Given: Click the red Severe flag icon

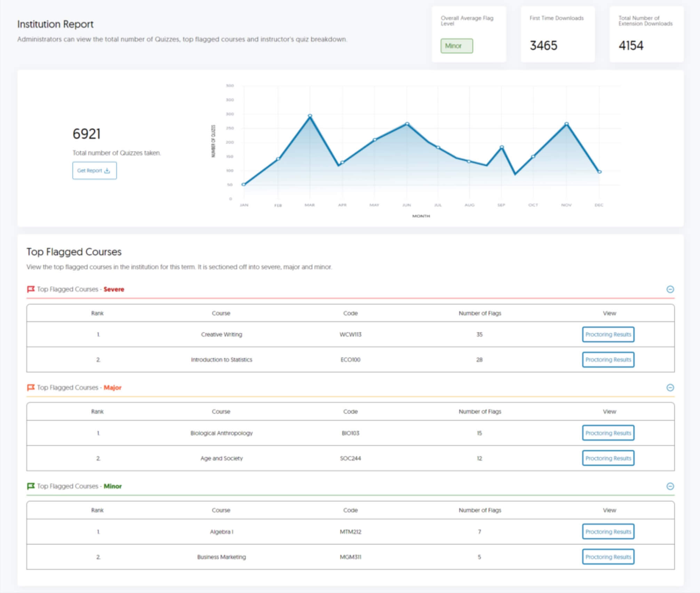Looking at the screenshot, I should (x=31, y=289).
